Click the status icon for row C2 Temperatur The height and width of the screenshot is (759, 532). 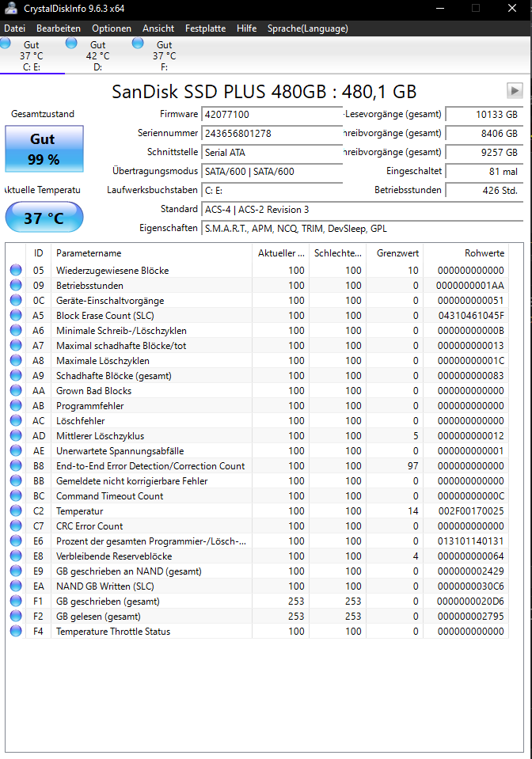pyautogui.click(x=16, y=510)
